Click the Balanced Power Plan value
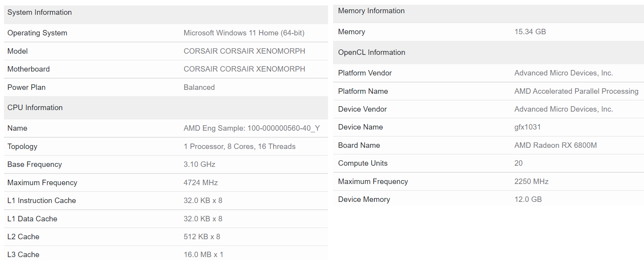The height and width of the screenshot is (268, 644). [199, 87]
